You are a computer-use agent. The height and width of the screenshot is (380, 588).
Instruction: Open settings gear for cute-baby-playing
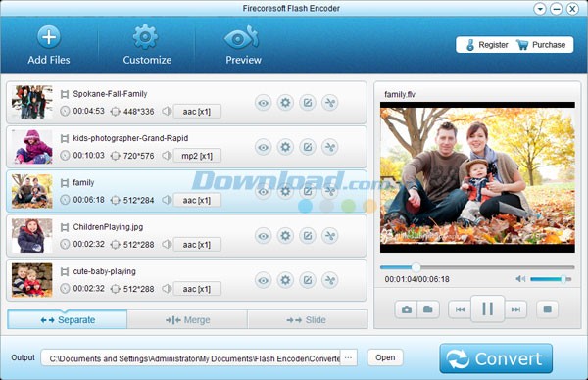coord(285,280)
